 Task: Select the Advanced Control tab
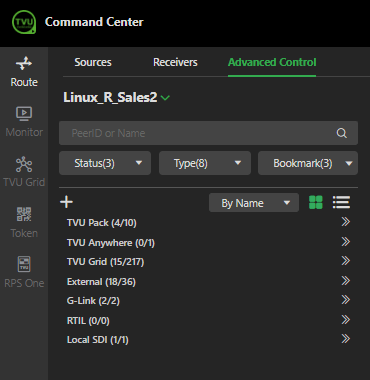click(272, 62)
